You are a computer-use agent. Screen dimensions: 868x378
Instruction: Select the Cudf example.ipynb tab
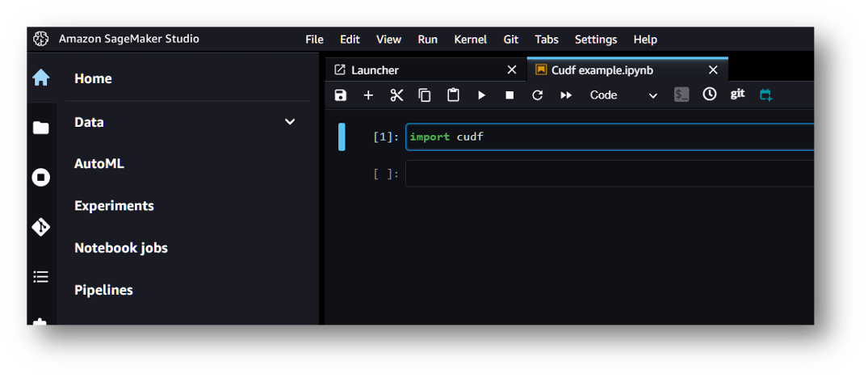[x=627, y=69]
